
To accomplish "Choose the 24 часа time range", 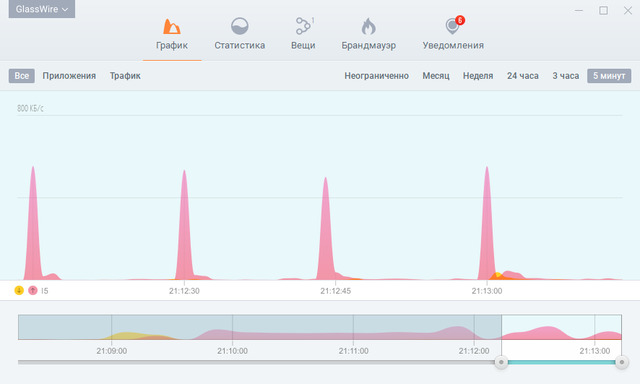I will pyautogui.click(x=523, y=76).
